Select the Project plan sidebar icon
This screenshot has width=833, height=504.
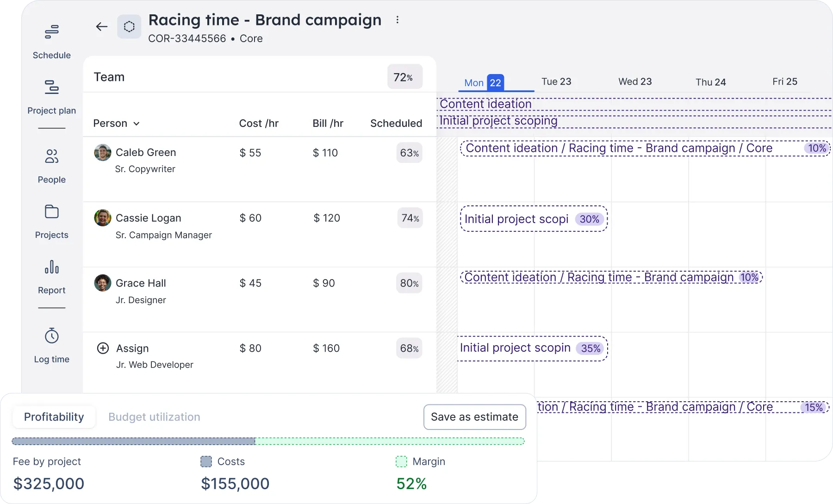click(x=51, y=95)
